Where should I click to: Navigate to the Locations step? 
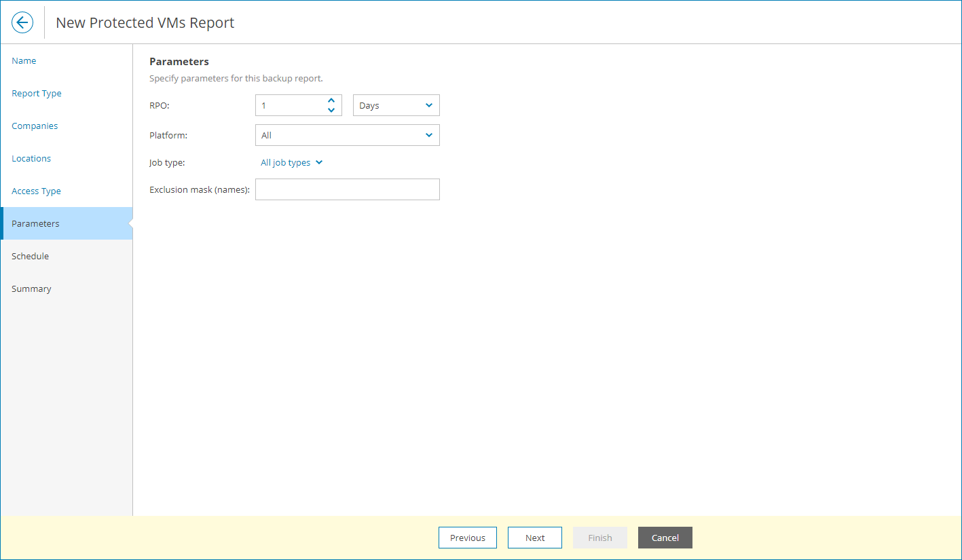31,158
